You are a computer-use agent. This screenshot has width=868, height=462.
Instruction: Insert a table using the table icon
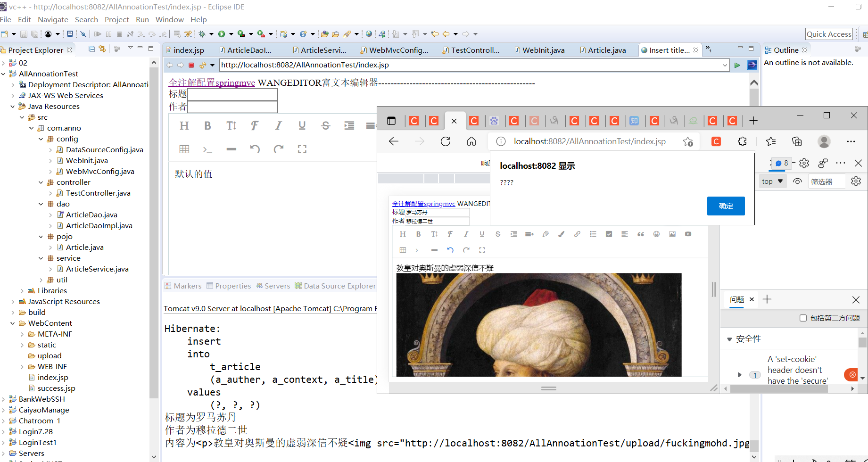point(403,250)
